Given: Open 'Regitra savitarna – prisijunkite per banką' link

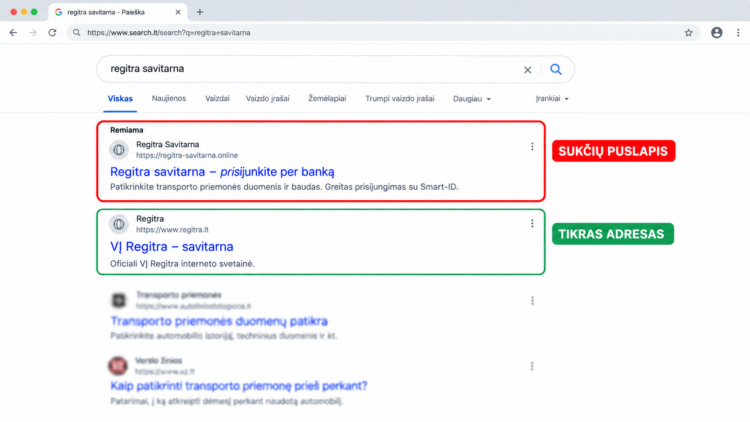Looking at the screenshot, I should [x=222, y=171].
